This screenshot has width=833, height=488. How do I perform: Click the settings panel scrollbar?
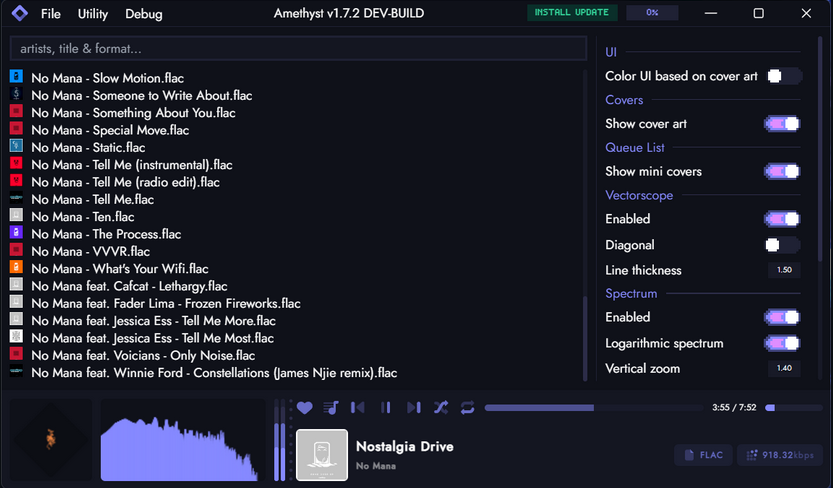821,149
